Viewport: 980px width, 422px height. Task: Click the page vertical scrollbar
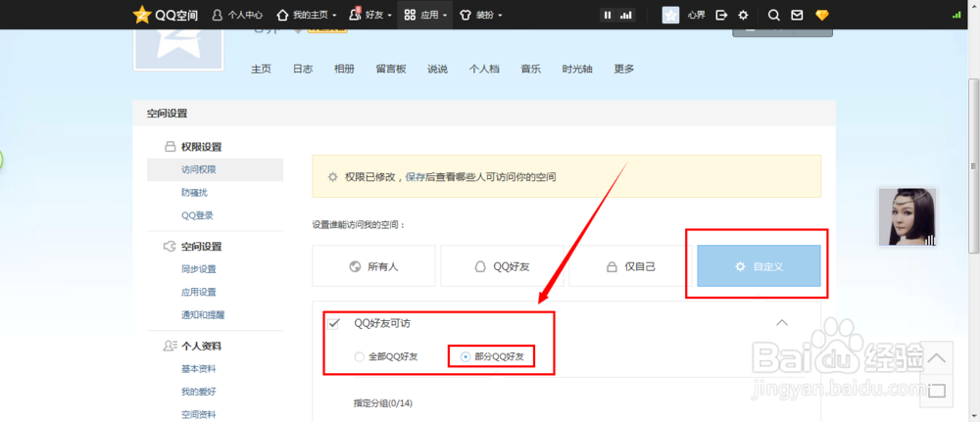tap(973, 165)
